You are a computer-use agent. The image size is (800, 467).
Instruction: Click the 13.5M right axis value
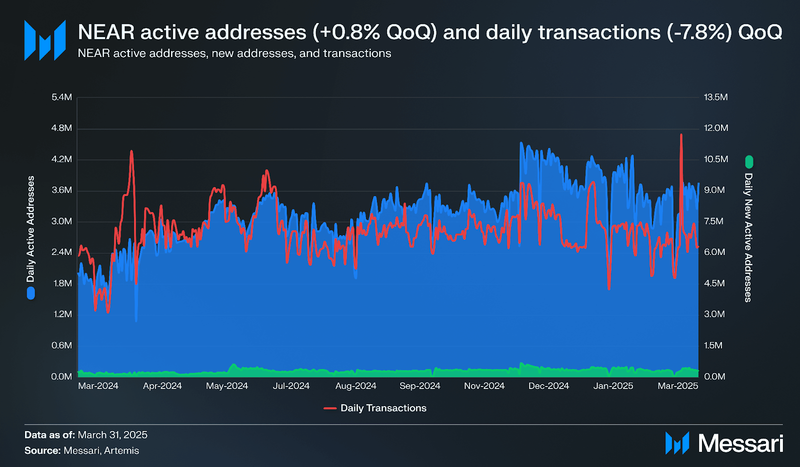coord(716,97)
